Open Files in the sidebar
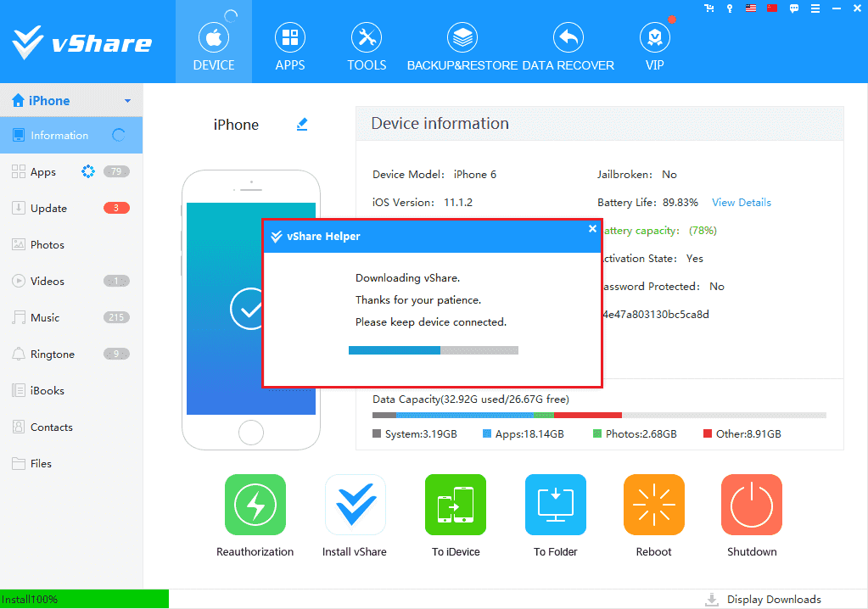 71,463
